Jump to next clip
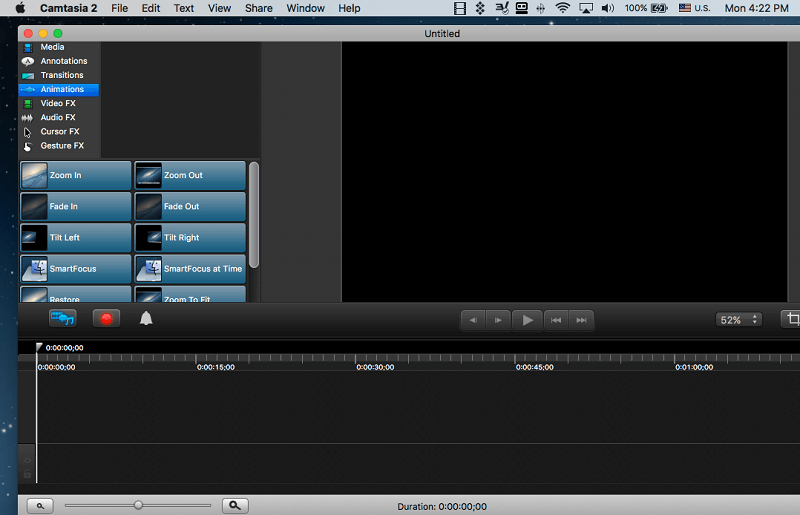 581,321
